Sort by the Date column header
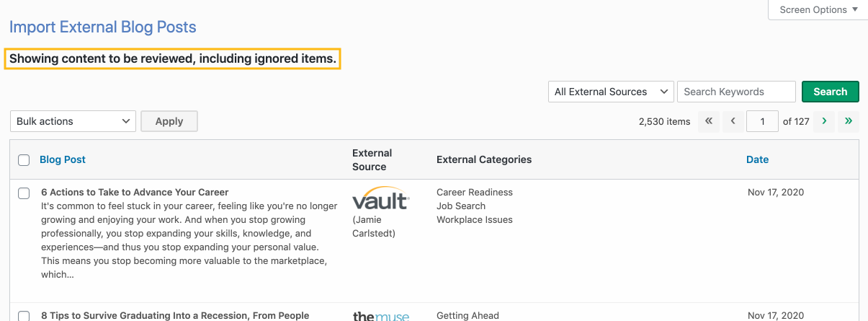This screenshot has height=321, width=868. [757, 159]
